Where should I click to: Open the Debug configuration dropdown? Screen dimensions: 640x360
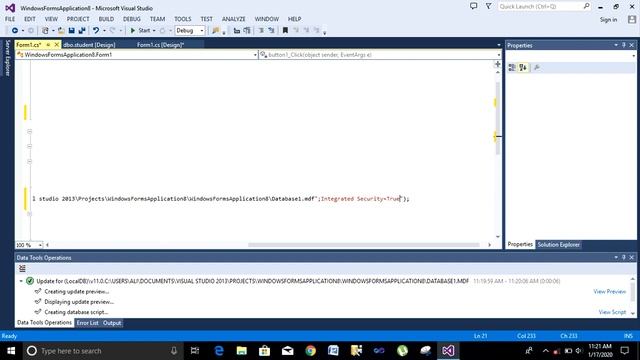(190, 31)
